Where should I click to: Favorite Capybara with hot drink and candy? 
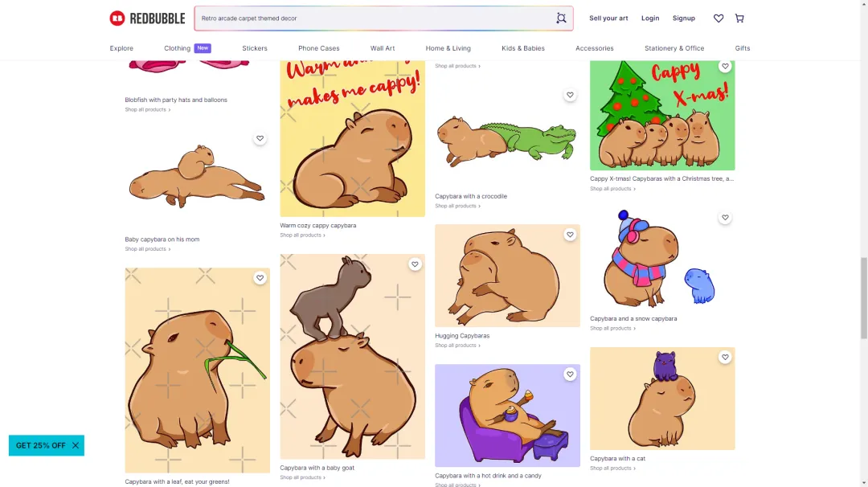[x=570, y=374]
